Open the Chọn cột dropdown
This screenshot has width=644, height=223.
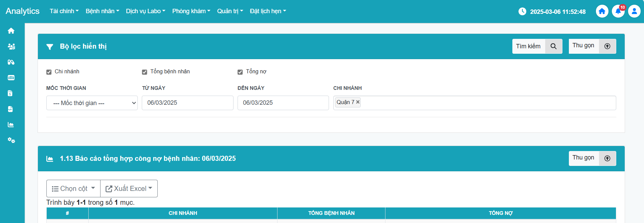[73, 189]
